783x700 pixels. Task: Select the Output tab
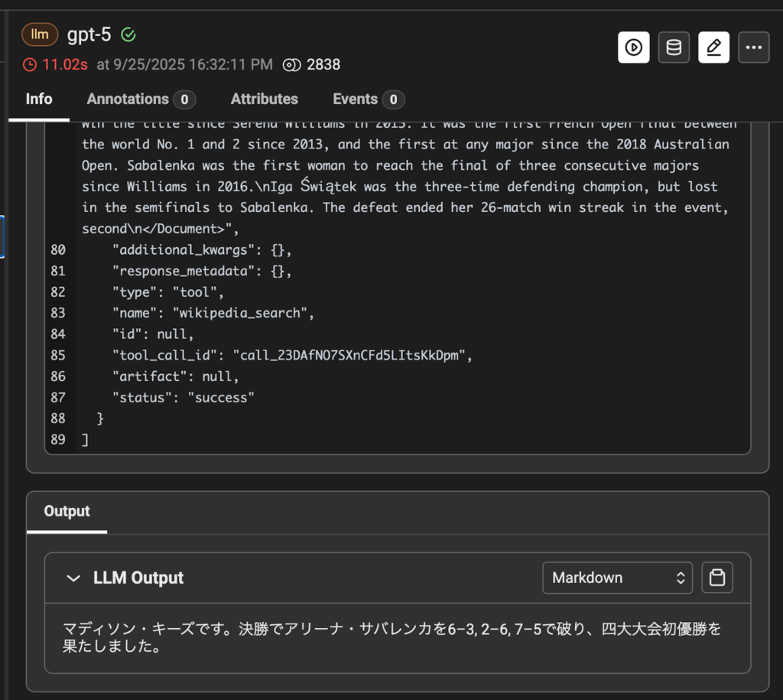67,511
